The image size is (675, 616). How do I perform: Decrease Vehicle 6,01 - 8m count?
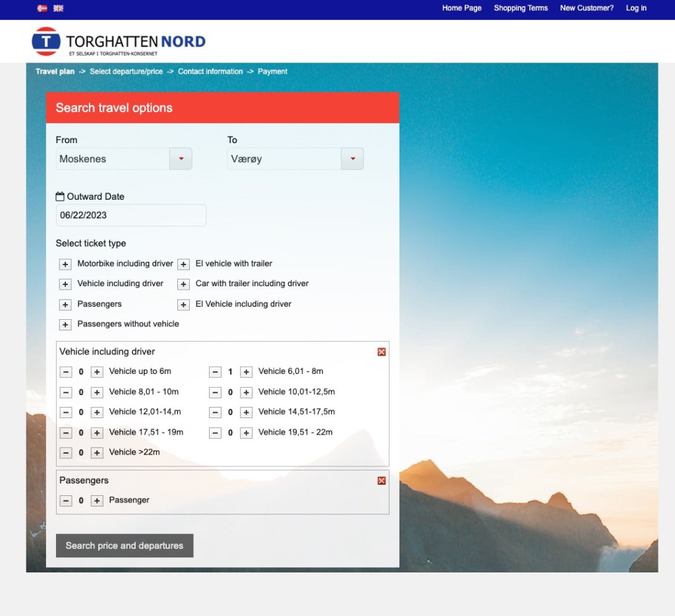coord(215,372)
